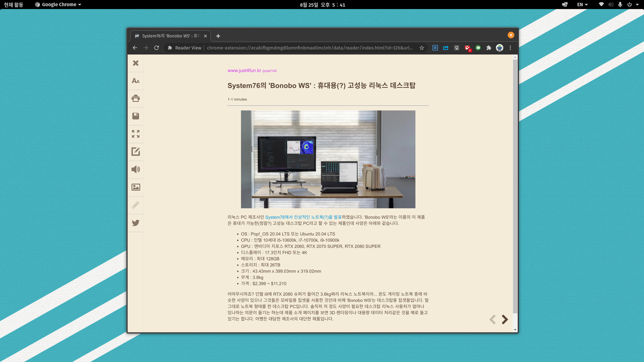Reload the current page

pos(156,48)
